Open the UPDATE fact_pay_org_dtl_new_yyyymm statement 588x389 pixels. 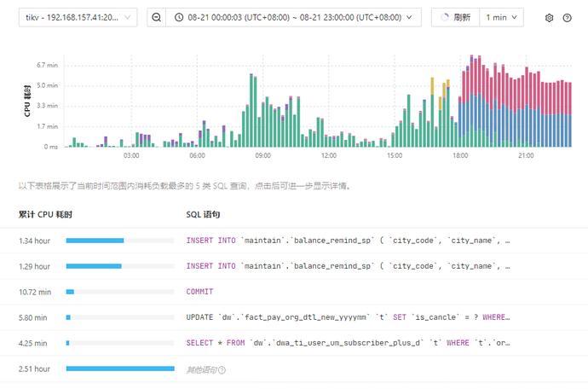(x=347, y=317)
